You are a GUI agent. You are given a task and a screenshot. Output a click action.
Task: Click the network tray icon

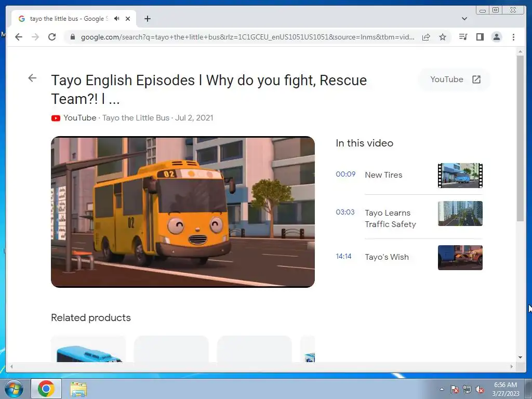467,389
